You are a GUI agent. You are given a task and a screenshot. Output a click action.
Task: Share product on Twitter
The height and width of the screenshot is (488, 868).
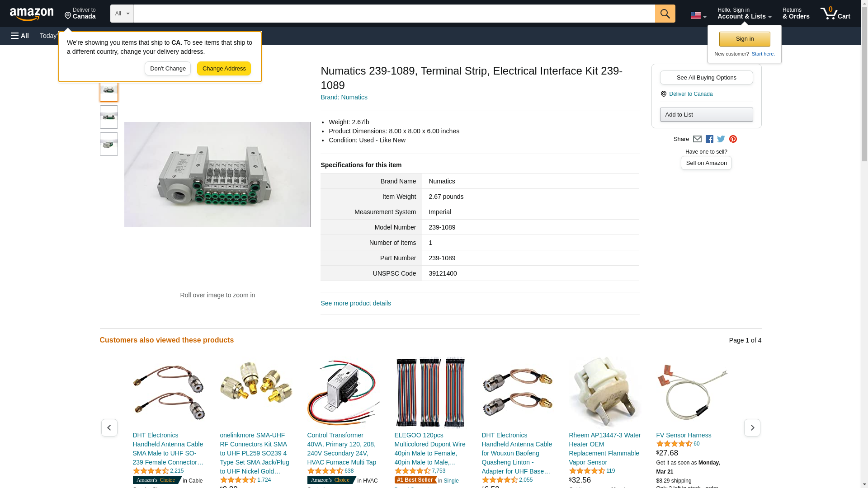click(x=721, y=139)
